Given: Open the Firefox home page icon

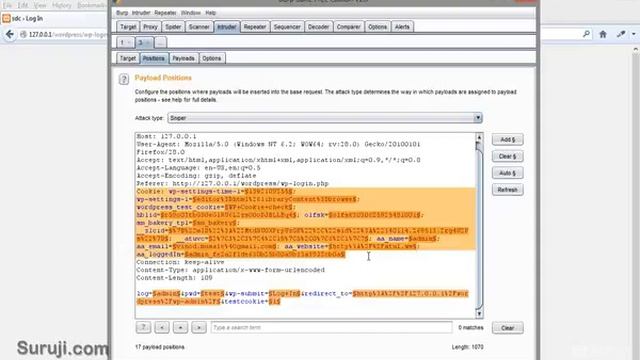Looking at the screenshot, I should [x=602, y=35].
